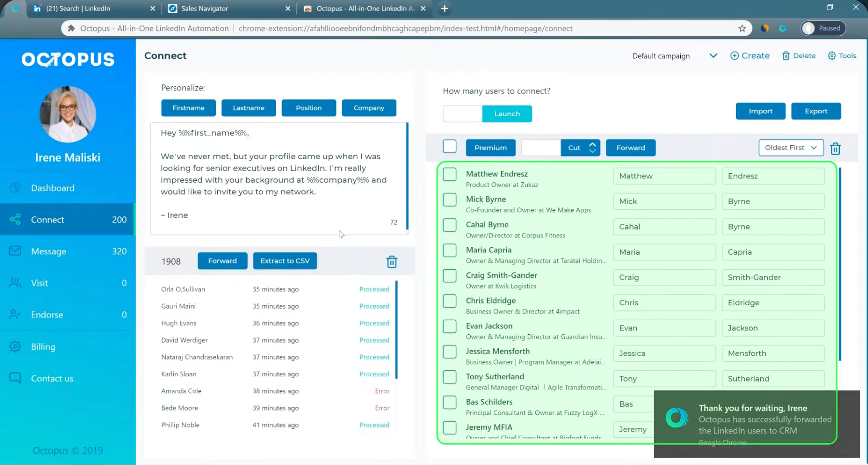This screenshot has height=465, width=868.
Task: Click the activity log scrollbar
Action: point(396,329)
